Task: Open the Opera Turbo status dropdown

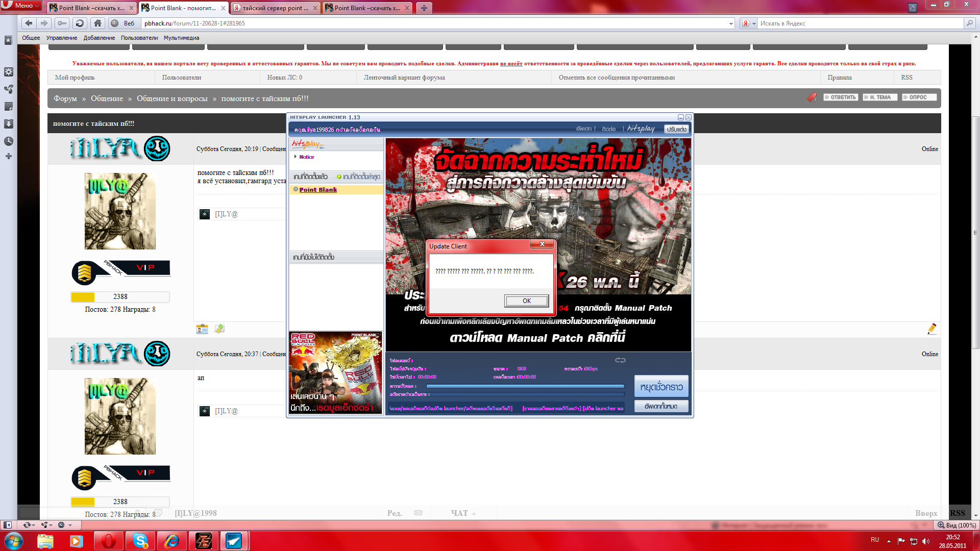Action: pos(65,525)
